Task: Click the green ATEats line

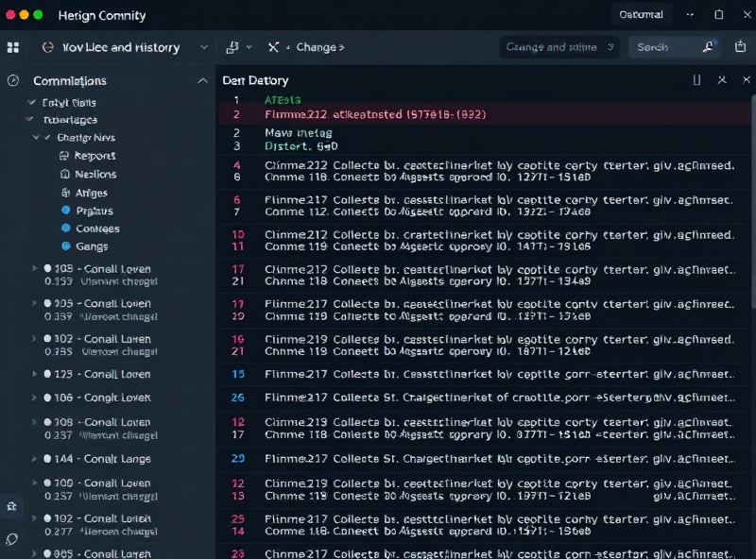Action: coord(283,100)
